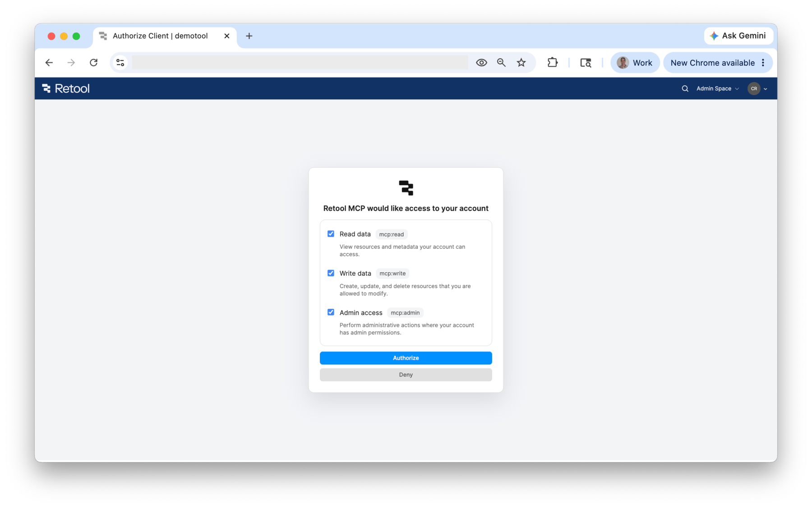Open site information controls icon
Screen dimensions: 812x508
120,63
